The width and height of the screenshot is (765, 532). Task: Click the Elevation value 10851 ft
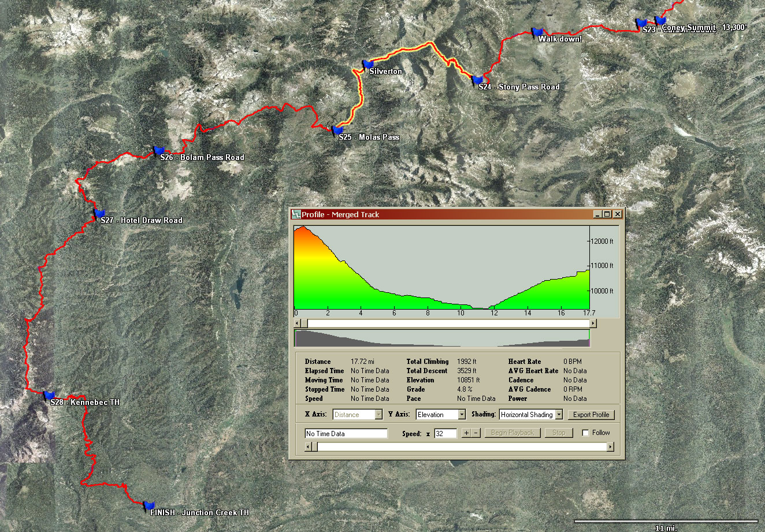469,380
